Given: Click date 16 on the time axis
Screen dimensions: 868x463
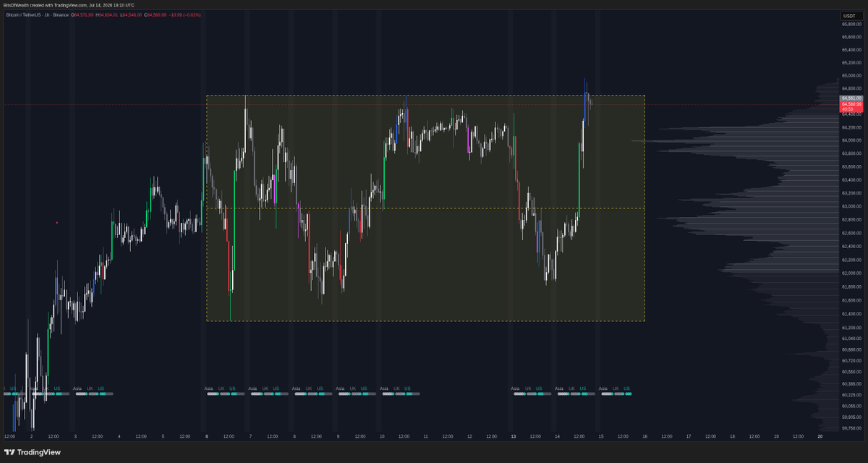Looking at the screenshot, I should (644, 437).
